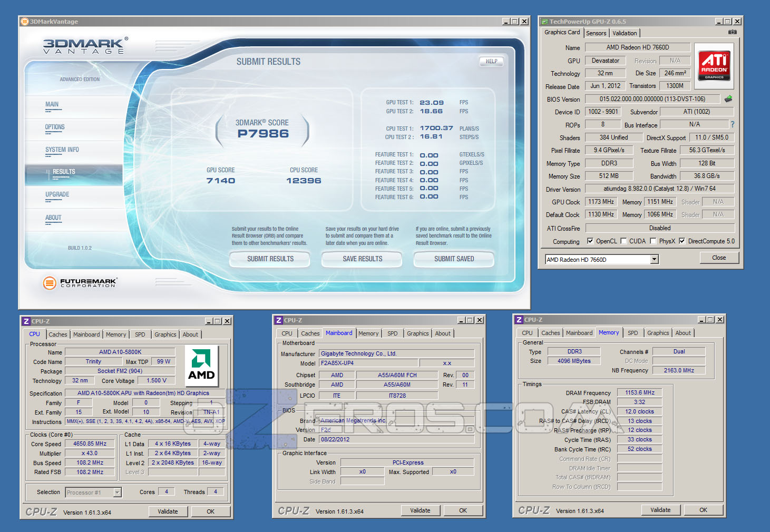The height and width of the screenshot is (532, 770).
Task: Open SPD tab in CPU-Z CPU window
Action: pos(140,334)
